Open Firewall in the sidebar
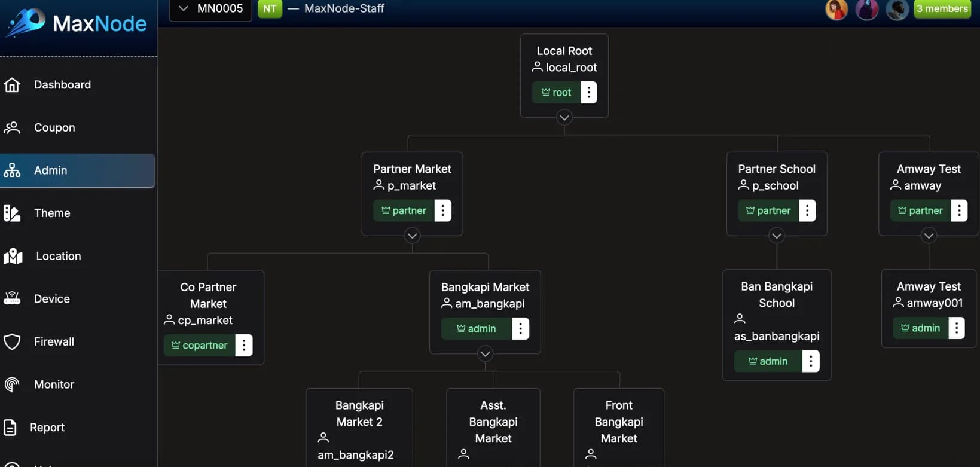 [78, 341]
